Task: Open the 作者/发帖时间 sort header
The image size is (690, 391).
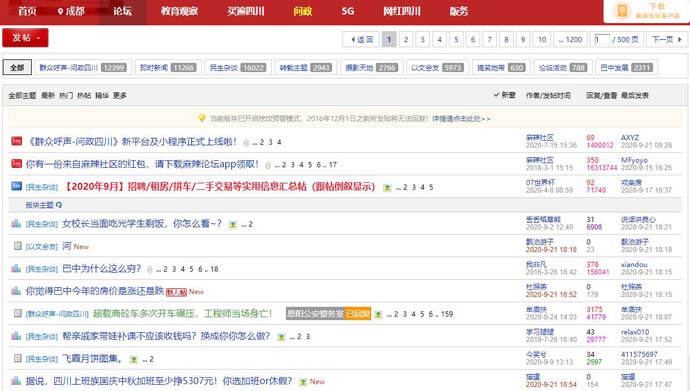Action: point(548,95)
